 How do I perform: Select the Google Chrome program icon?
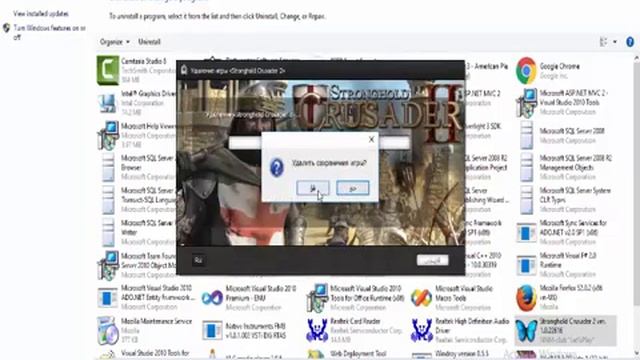click(x=526, y=71)
